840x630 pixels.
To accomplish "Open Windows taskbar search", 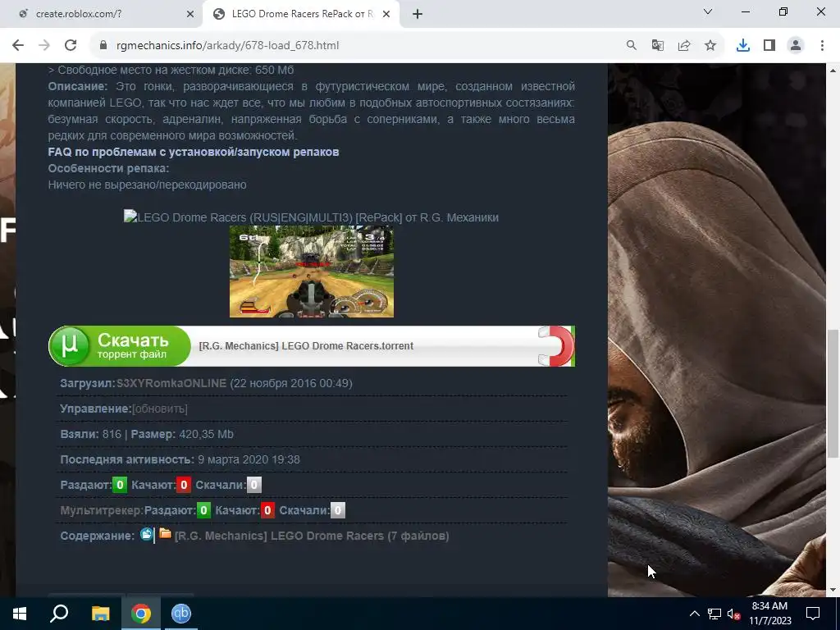I will [59, 614].
